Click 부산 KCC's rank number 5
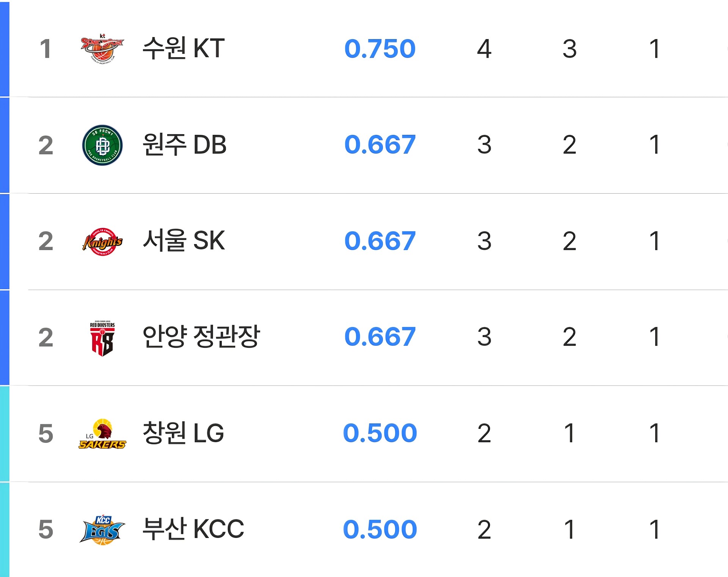The image size is (728, 577). 45,530
